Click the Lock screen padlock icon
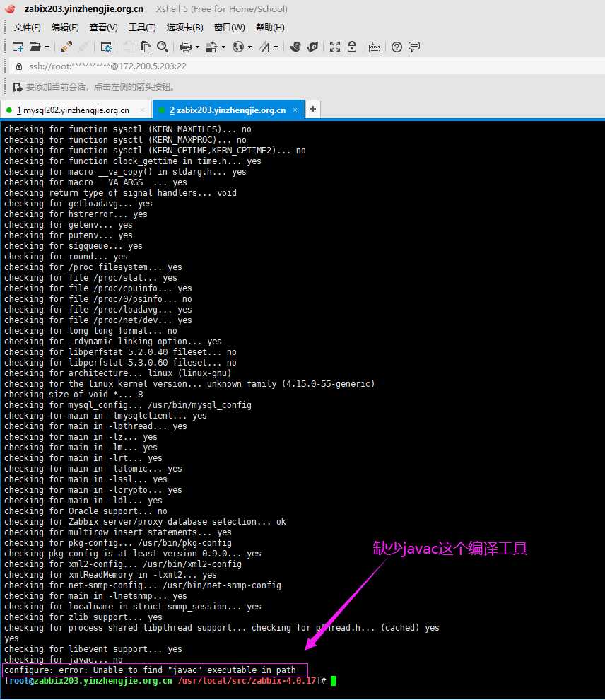Screen dimensions: 605x700 [x=352, y=47]
